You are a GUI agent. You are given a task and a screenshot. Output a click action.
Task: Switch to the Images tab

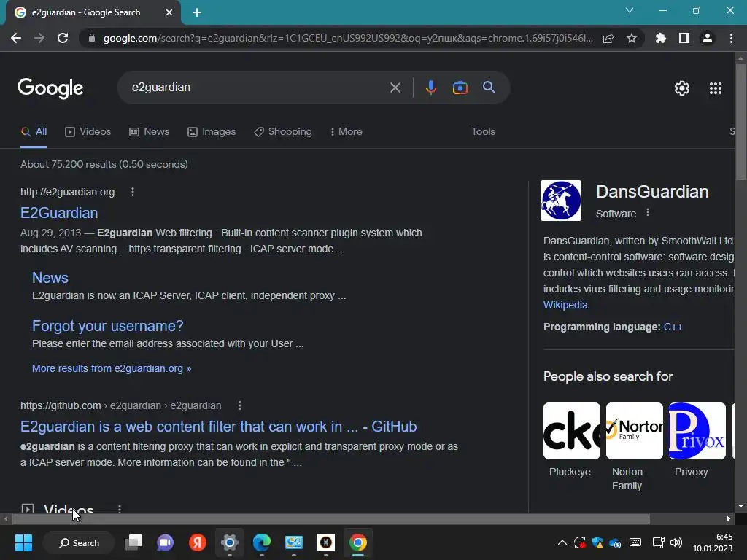tap(212, 132)
